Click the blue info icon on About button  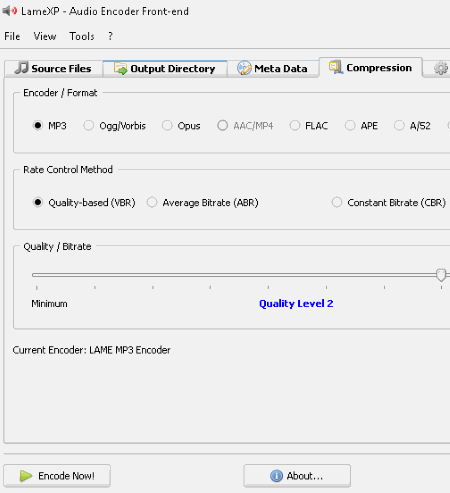coord(276,476)
